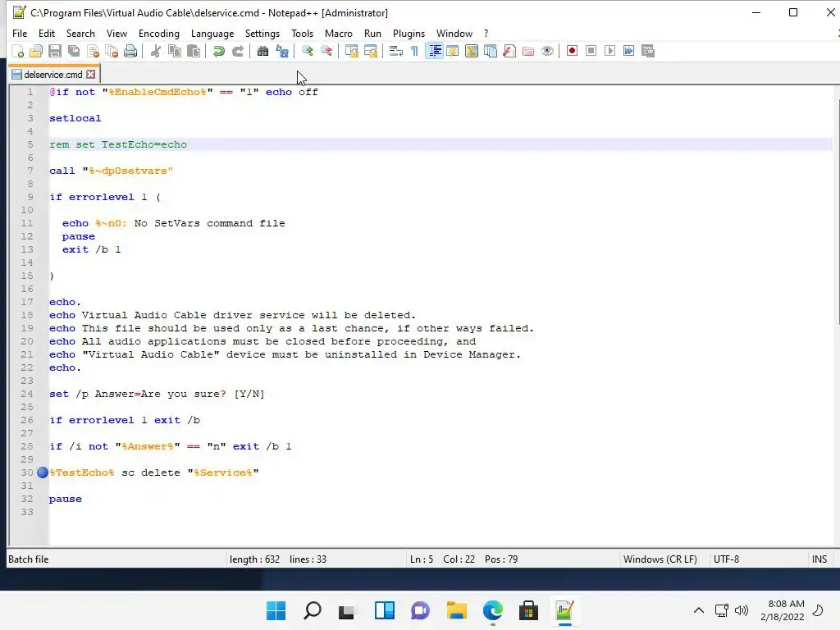Click the blue bookmark on line 30

click(43, 472)
